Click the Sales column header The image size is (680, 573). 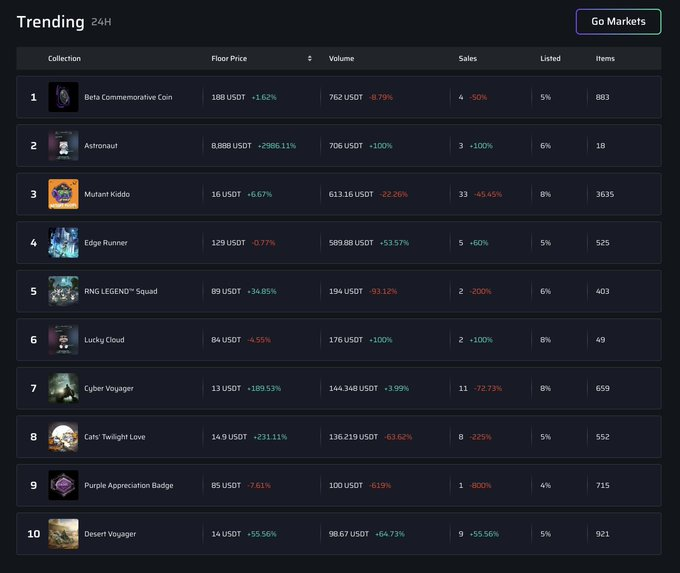[468, 59]
